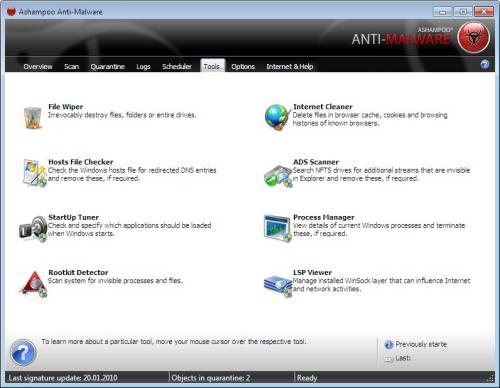This screenshot has height=388, width=500.
Task: Open the File Wiper tool title
Action: (66, 107)
